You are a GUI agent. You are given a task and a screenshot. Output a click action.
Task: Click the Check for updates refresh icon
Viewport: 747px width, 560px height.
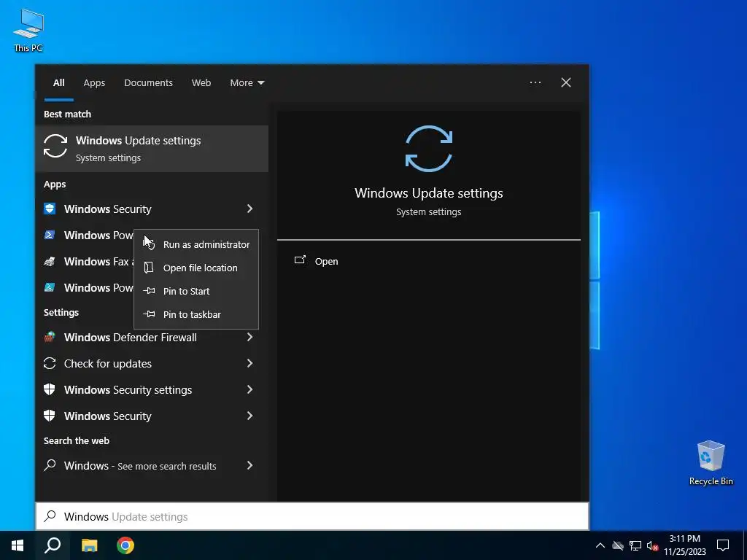tap(50, 363)
